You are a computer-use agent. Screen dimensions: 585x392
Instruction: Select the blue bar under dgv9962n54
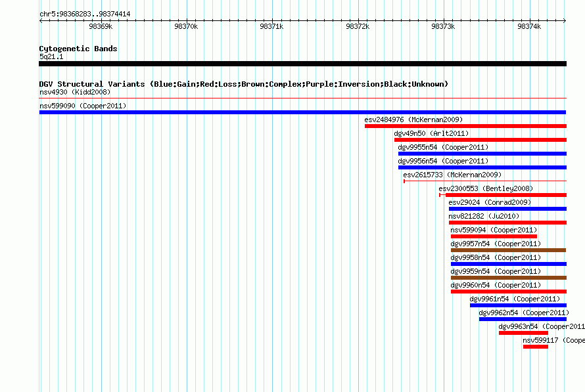click(x=523, y=319)
